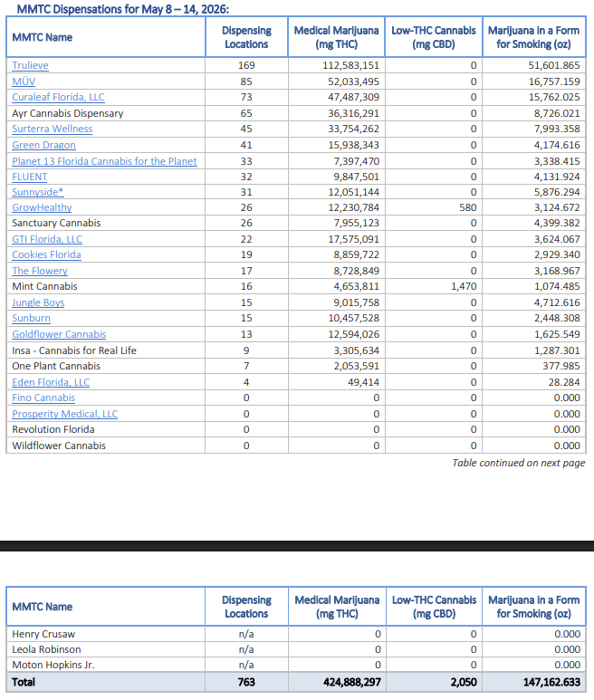This screenshot has width=594, height=700.
Task: Follow the GrowHealthy link
Action: click(x=42, y=207)
